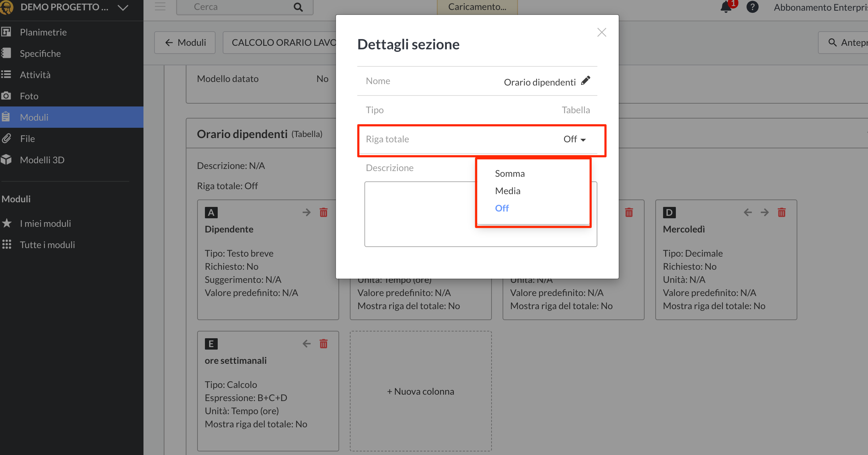Select Somma from the dropdown list

coord(510,174)
